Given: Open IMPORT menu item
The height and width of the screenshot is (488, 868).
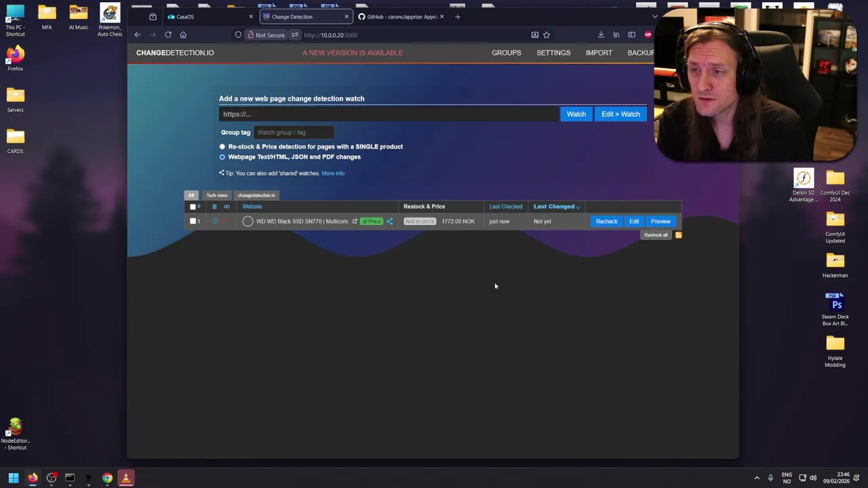Looking at the screenshot, I should (x=599, y=53).
